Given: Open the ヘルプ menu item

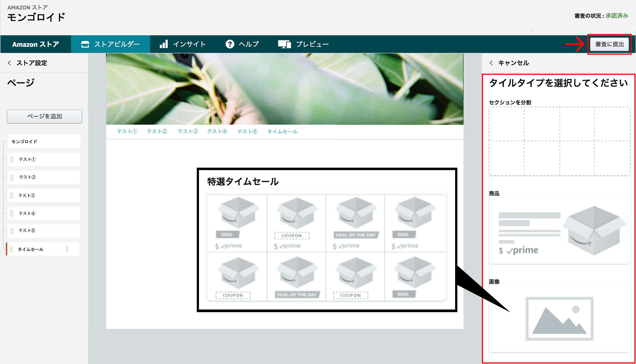Looking at the screenshot, I should [242, 44].
